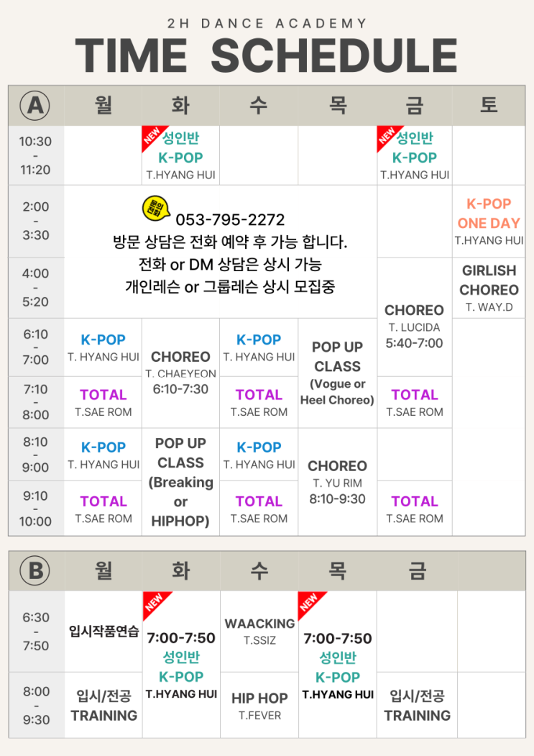Select CHOREO class by T. LUCIDA
Image resolution: width=534 pixels, height=756 pixels.
(x=414, y=326)
